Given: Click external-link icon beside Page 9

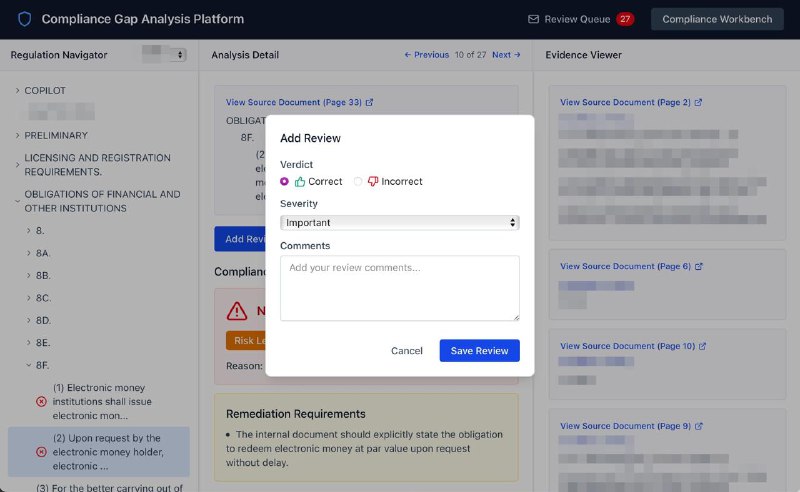Looking at the screenshot, I should [x=699, y=426].
